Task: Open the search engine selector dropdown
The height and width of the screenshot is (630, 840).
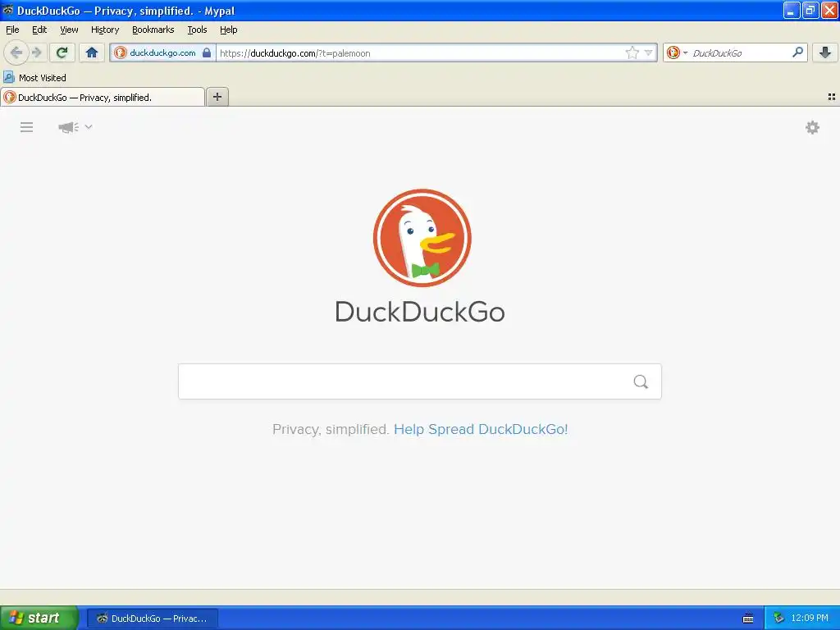Action: pyautogui.click(x=677, y=52)
